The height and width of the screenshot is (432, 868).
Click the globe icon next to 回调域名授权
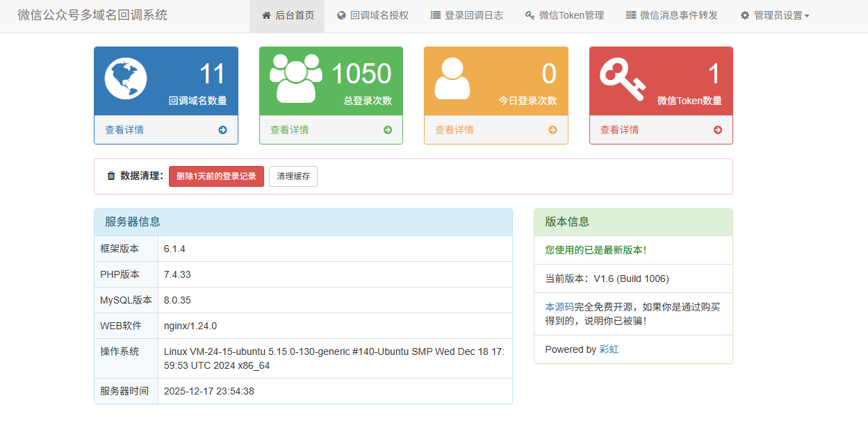[341, 15]
